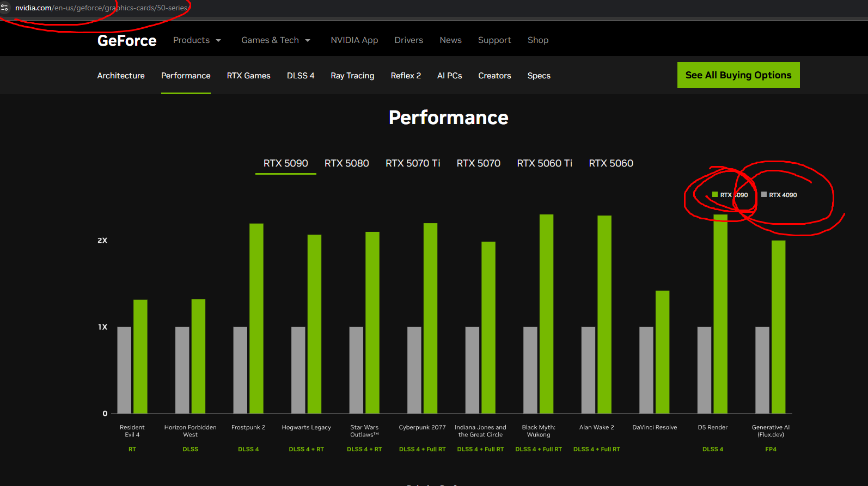Image resolution: width=868 pixels, height=486 pixels.
Task: Click the Performance heading text
Action: point(449,118)
